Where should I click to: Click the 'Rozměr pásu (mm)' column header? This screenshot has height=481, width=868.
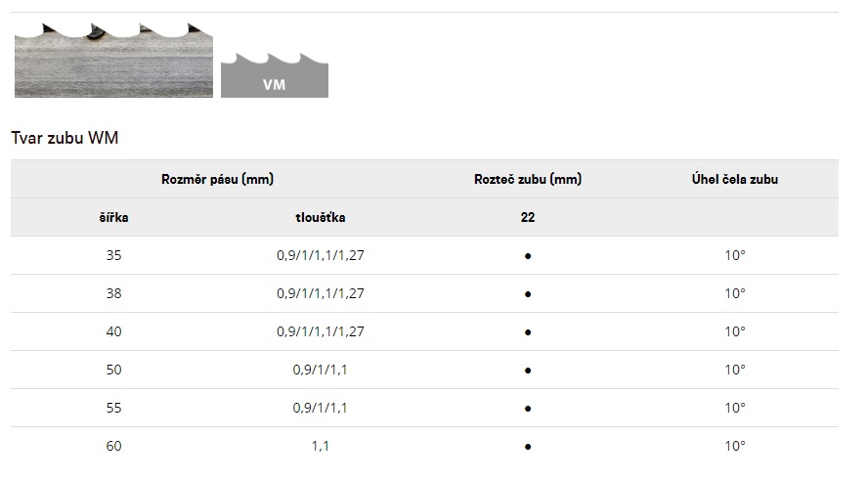coord(218,179)
